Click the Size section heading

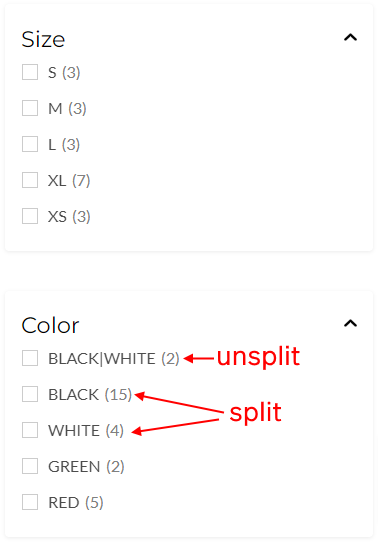(43, 39)
